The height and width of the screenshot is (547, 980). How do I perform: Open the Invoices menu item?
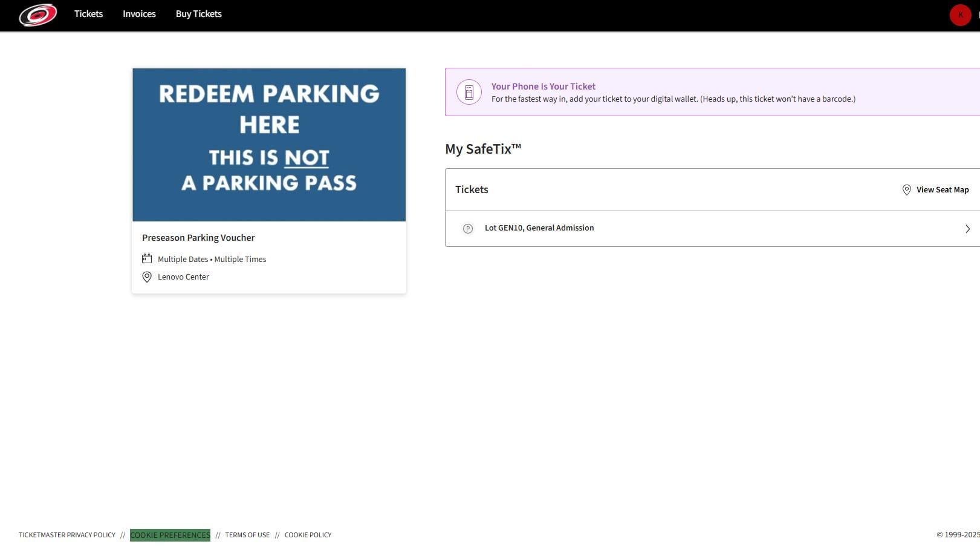tap(138, 13)
